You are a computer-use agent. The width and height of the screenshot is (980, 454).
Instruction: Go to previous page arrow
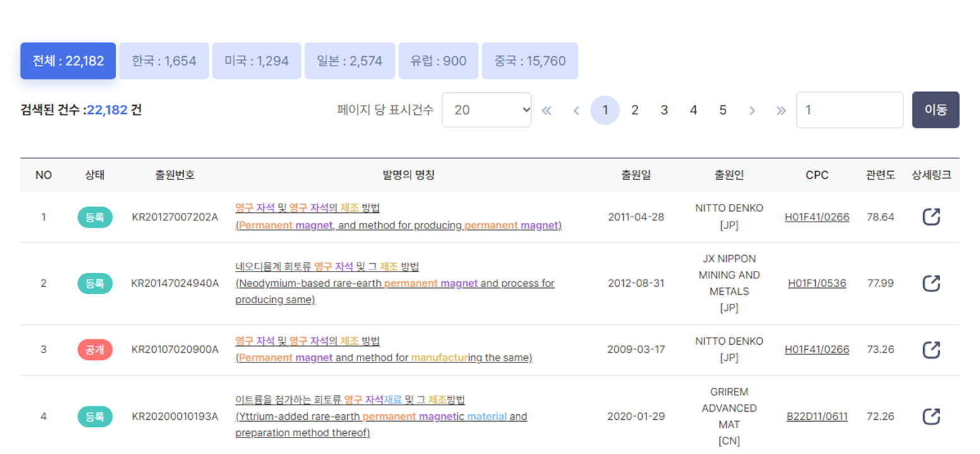pos(576,110)
